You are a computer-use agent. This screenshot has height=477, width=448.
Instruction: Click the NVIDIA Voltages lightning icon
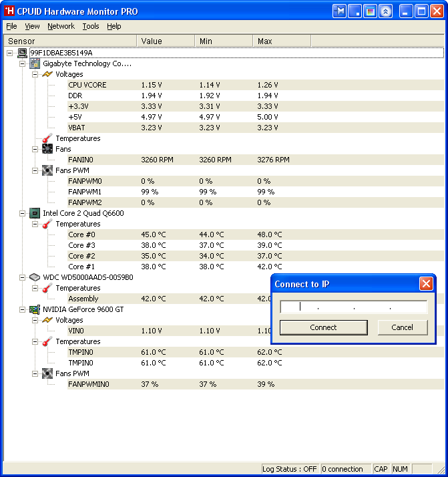coord(47,320)
